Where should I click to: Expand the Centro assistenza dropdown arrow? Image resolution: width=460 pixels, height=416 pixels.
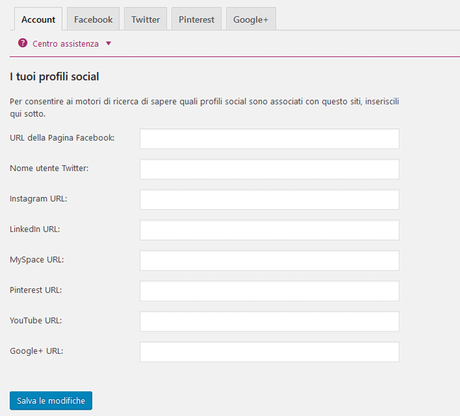click(108, 43)
